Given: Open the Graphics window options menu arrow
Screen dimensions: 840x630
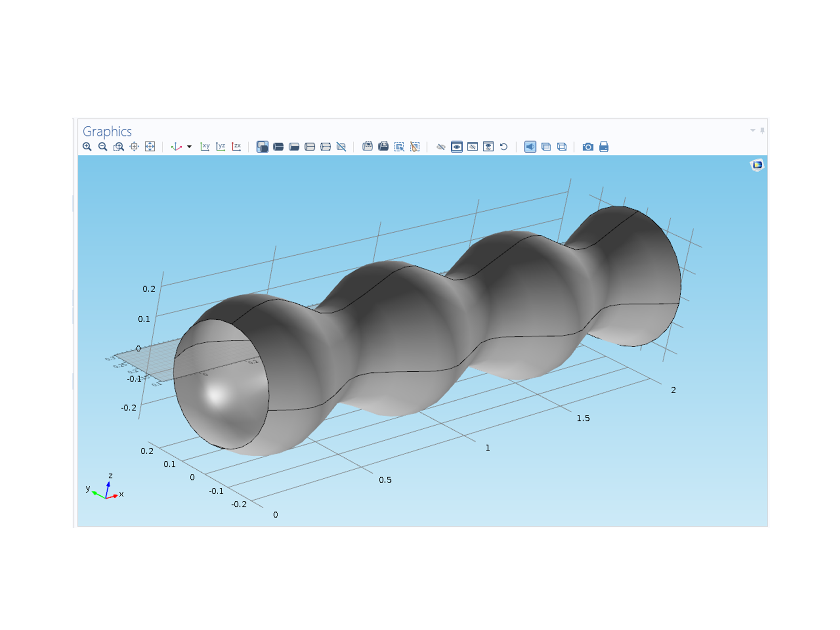Looking at the screenshot, I should click(753, 130).
